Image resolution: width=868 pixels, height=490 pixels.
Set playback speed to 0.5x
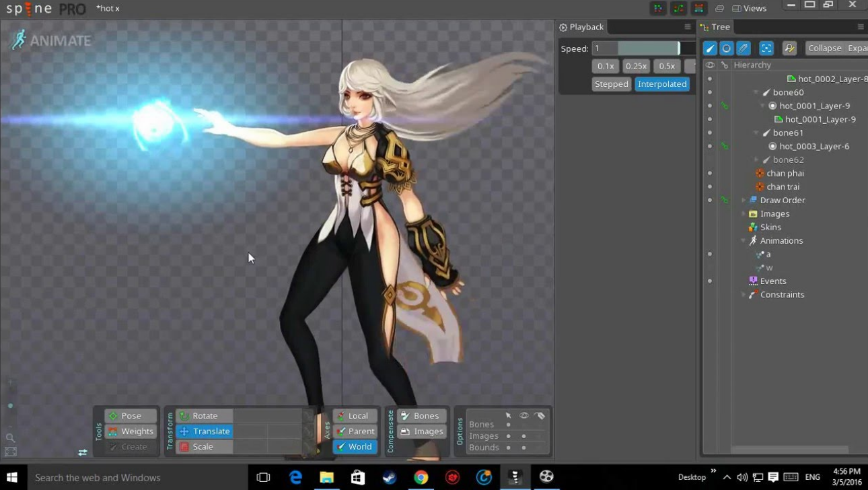point(667,66)
